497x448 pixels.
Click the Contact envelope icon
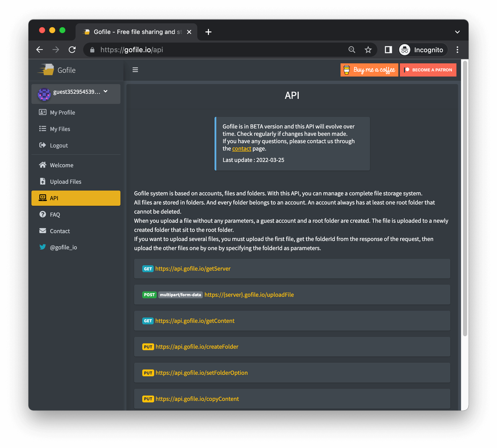(43, 231)
